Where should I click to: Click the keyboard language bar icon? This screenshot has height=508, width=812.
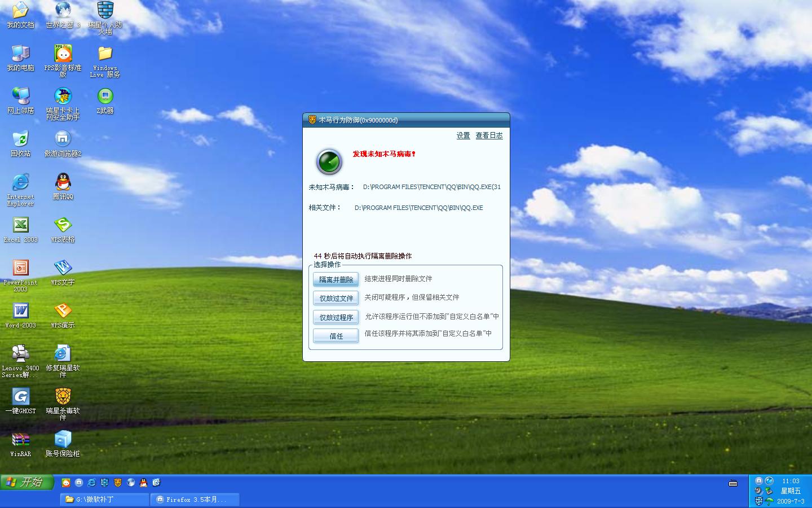(733, 483)
